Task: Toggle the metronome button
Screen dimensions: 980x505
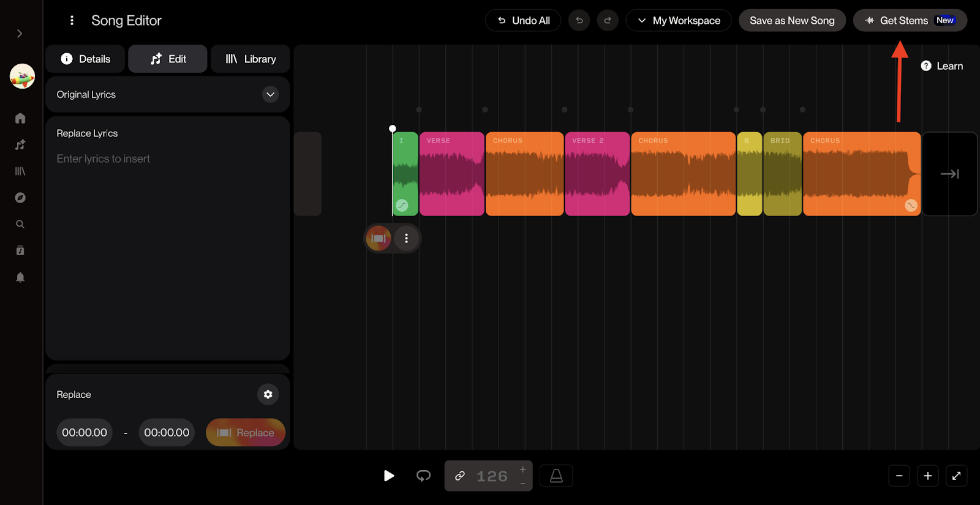Action: tap(556, 476)
